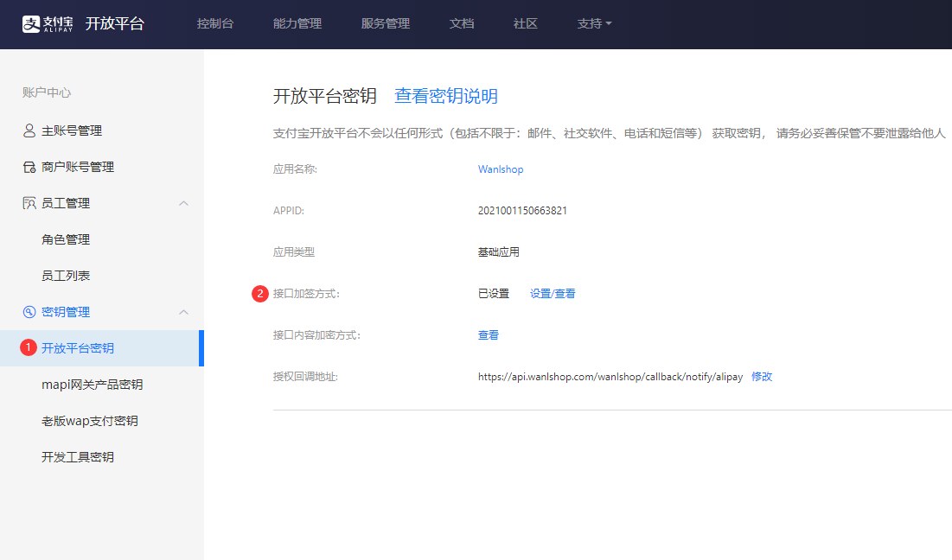This screenshot has width=952, height=560.
Task: Collapse the 员工管理 section chevron
Action: 183,203
